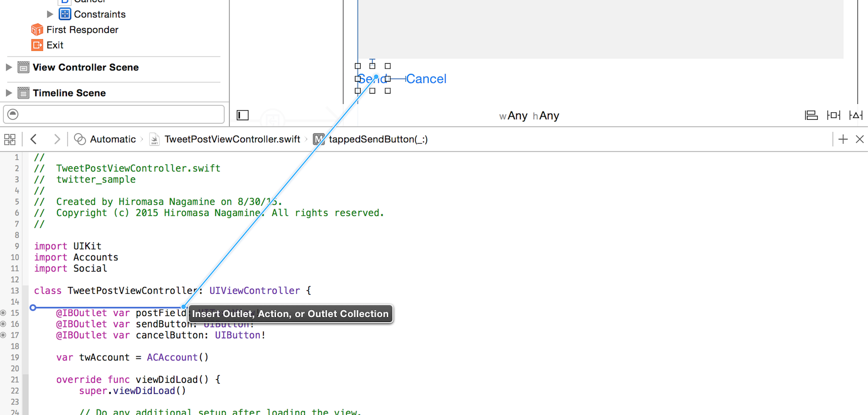Select Timeline Scene row

tap(69, 93)
